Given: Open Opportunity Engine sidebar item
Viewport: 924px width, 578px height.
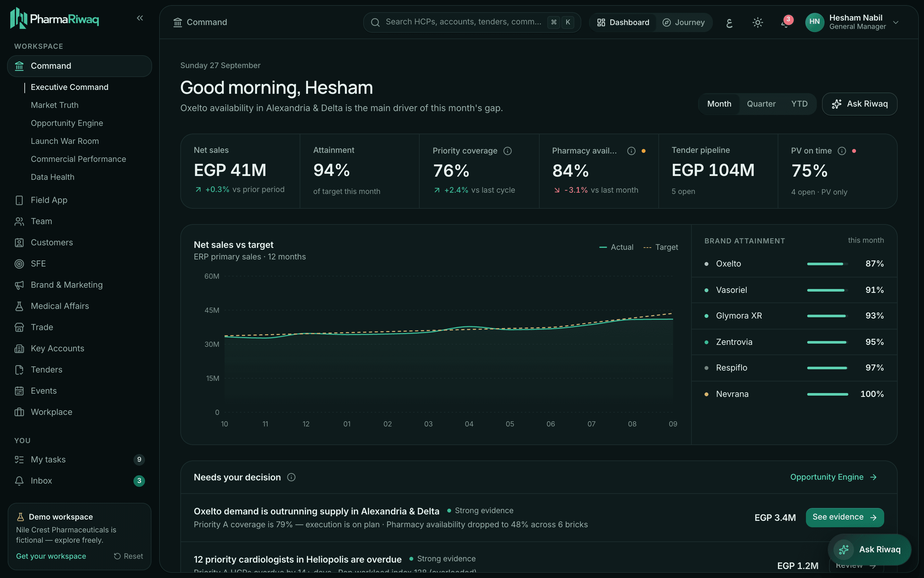Looking at the screenshot, I should (x=67, y=123).
